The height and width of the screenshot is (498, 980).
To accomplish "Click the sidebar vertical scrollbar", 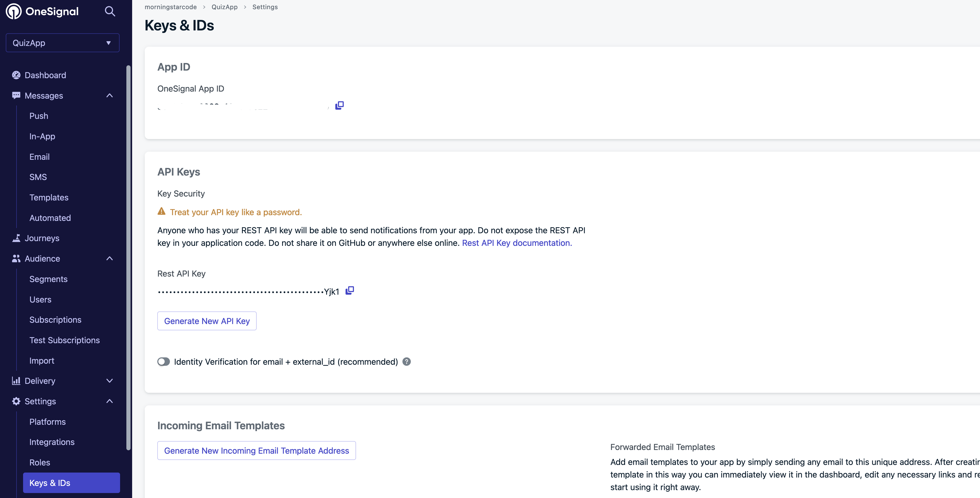I will click(128, 257).
